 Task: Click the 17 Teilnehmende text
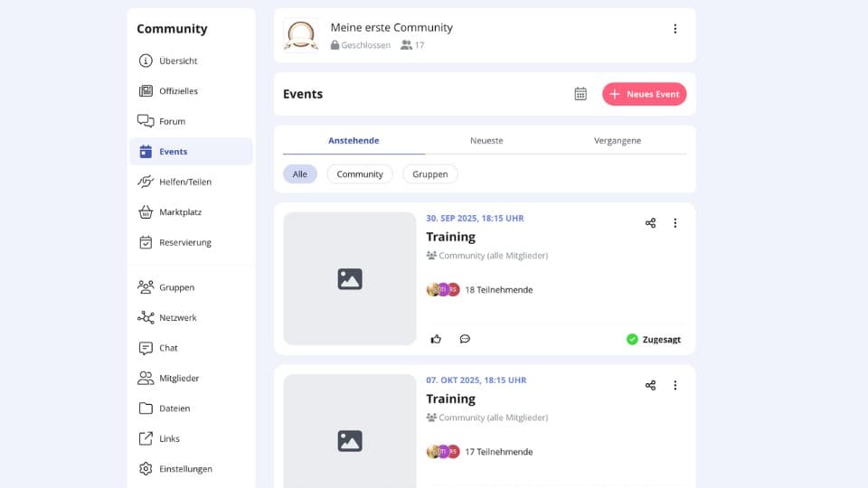tap(499, 452)
